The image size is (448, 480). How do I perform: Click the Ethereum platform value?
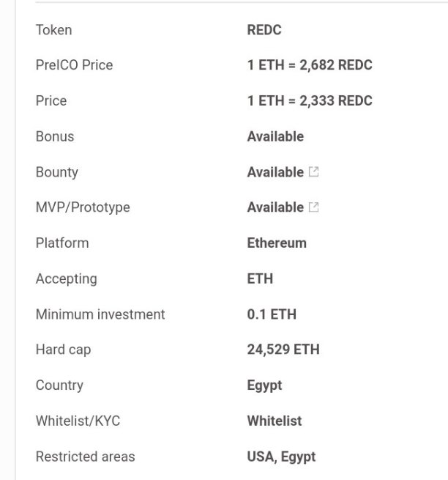tap(277, 243)
